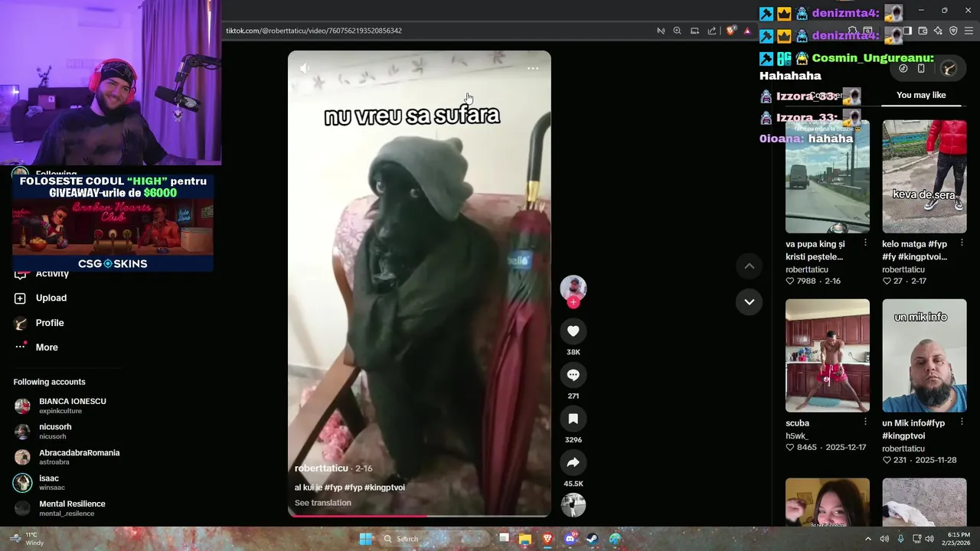Click the share page icon in address bar
This screenshot has width=980, height=551.
point(712,31)
